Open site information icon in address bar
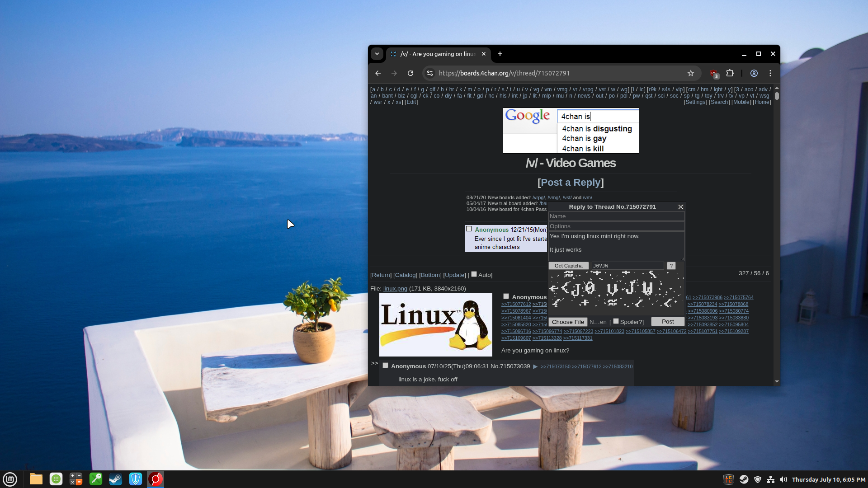The width and height of the screenshot is (868, 488). coord(430,73)
